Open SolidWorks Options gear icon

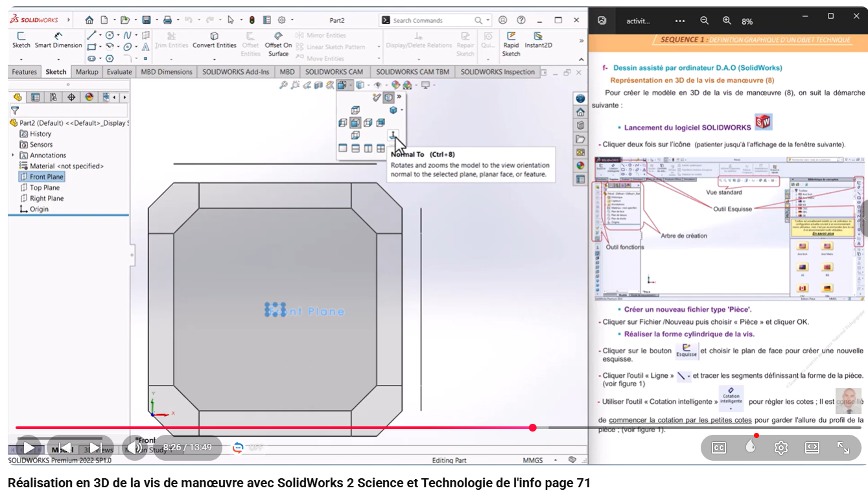[282, 20]
